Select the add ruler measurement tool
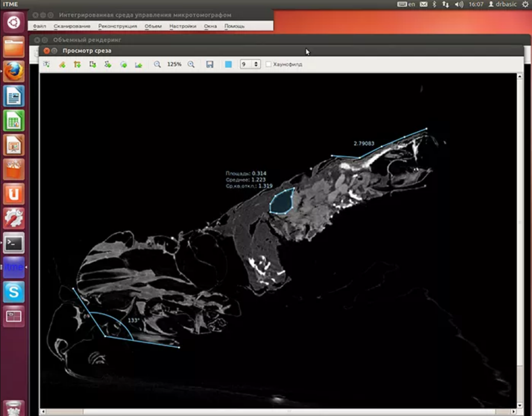This screenshot has width=532, height=416. [x=62, y=64]
